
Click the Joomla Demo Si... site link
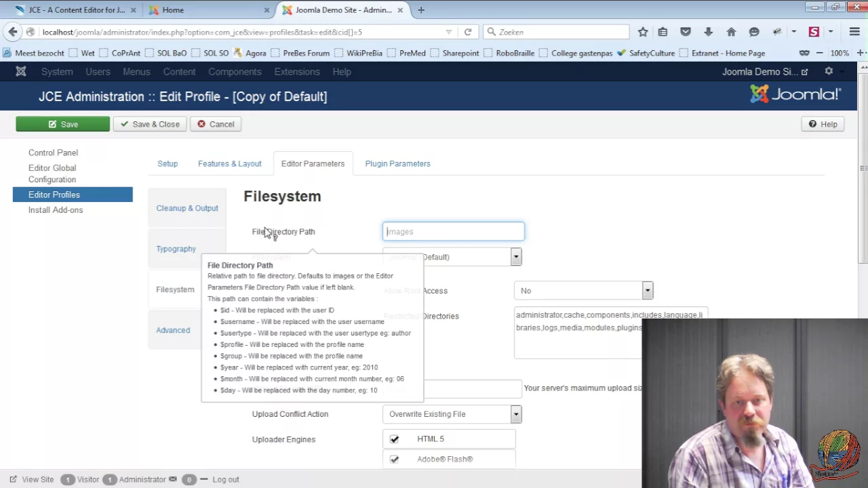pos(765,71)
